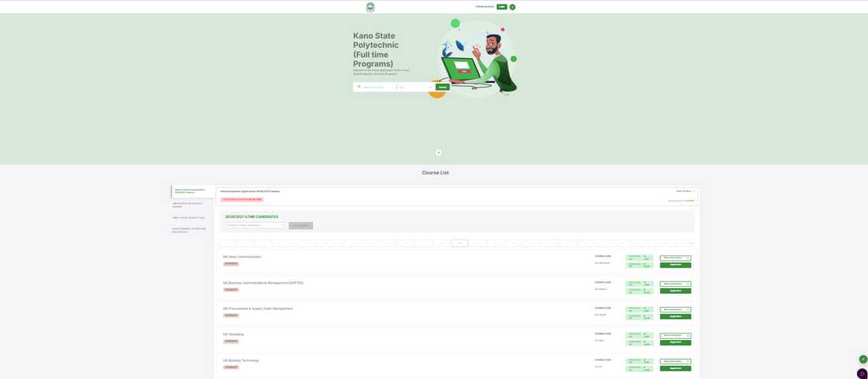This screenshot has width=868, height=379.
Task: Expand More Information for ND Business Administration
Action: pyautogui.click(x=675, y=284)
